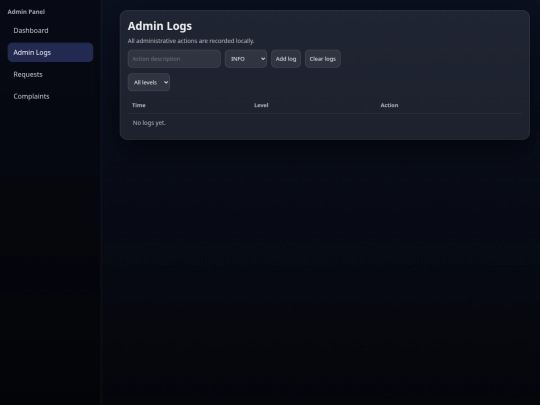Click the Clear logs button
Screen dimensions: 540x405
[x=323, y=59]
